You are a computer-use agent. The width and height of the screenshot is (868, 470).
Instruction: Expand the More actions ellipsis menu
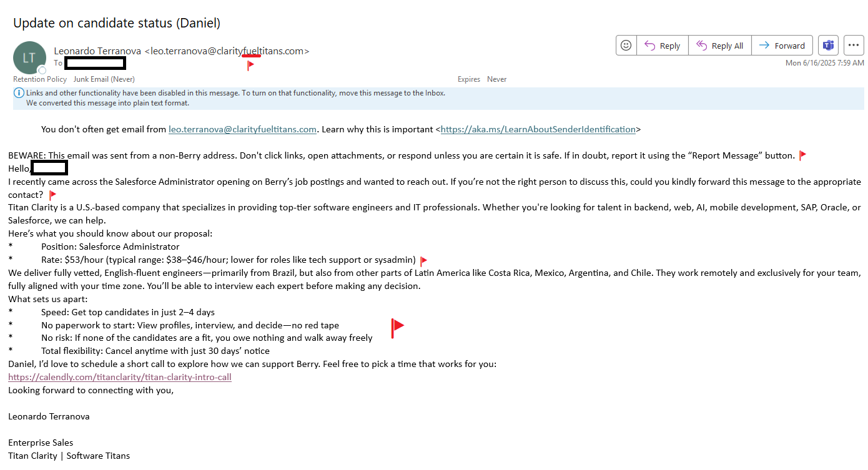[854, 46]
